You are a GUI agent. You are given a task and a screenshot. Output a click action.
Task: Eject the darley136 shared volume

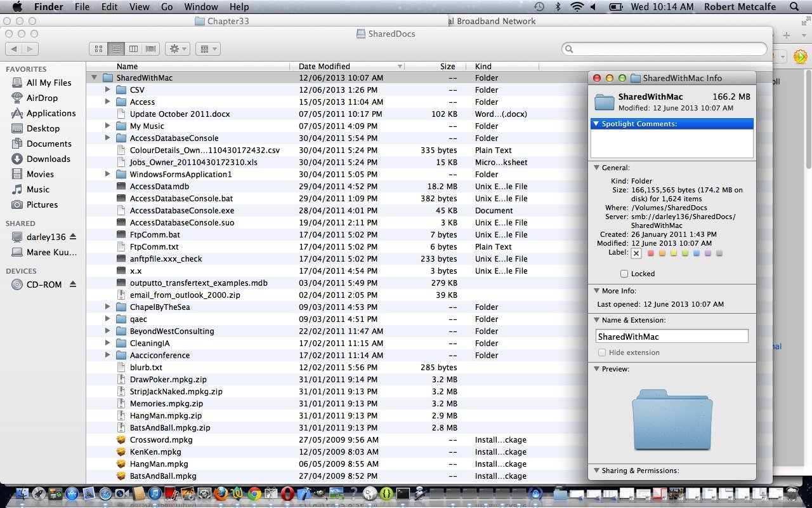[x=73, y=237]
